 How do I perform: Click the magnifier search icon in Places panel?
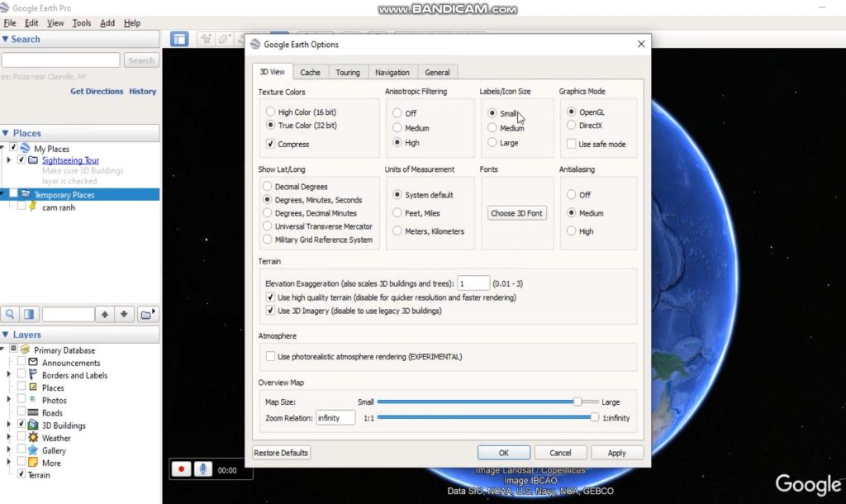pyautogui.click(x=10, y=314)
